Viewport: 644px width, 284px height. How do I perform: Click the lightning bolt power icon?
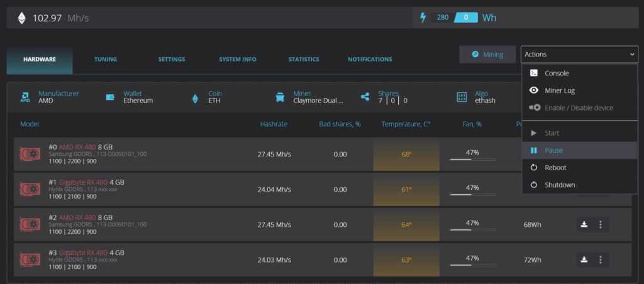coord(423,18)
